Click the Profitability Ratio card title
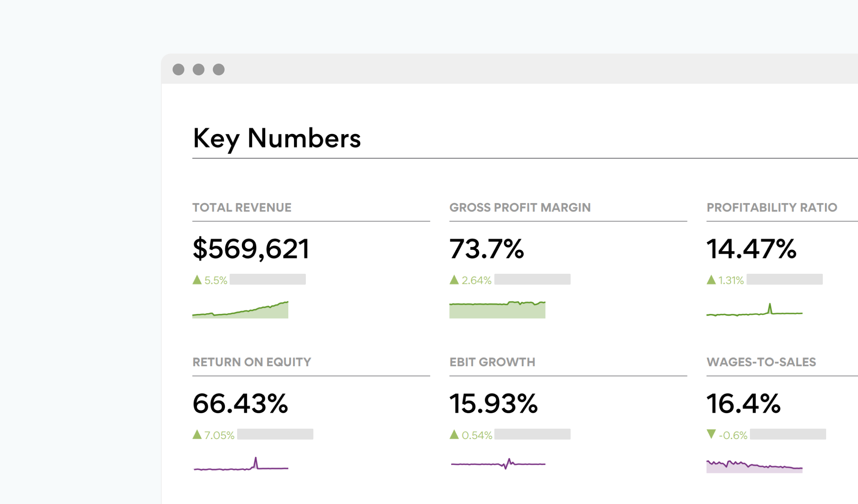The image size is (858, 504). coord(771,207)
